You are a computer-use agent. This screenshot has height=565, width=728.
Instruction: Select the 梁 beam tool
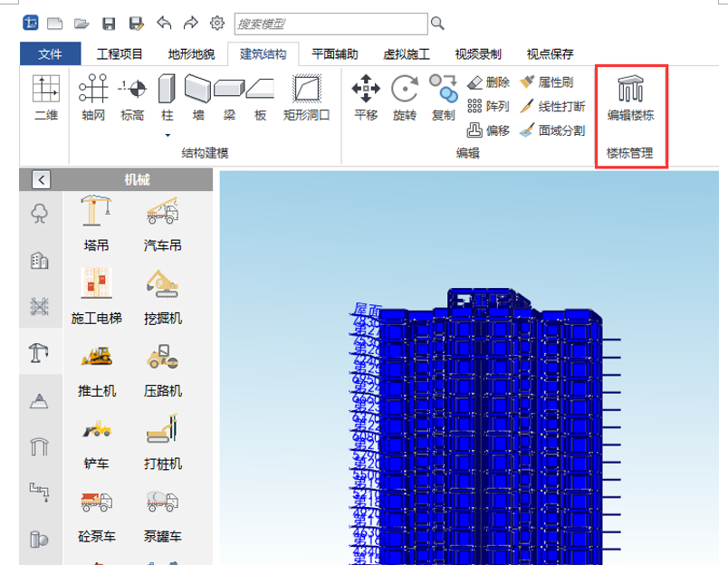[x=229, y=98]
